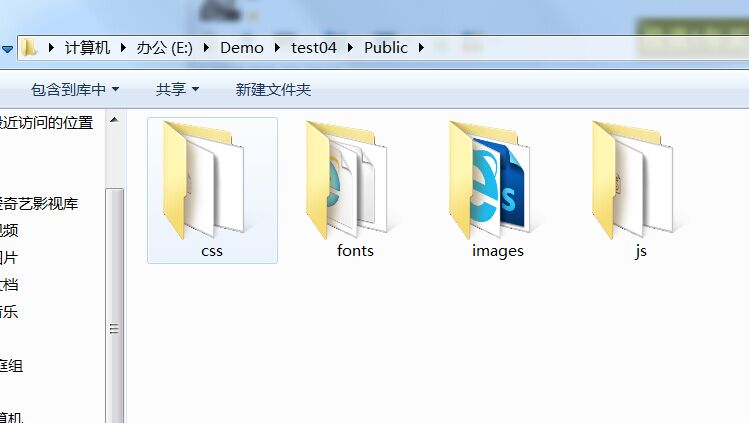Select the images folder icon
The height and width of the screenshot is (423, 749).
click(x=497, y=180)
